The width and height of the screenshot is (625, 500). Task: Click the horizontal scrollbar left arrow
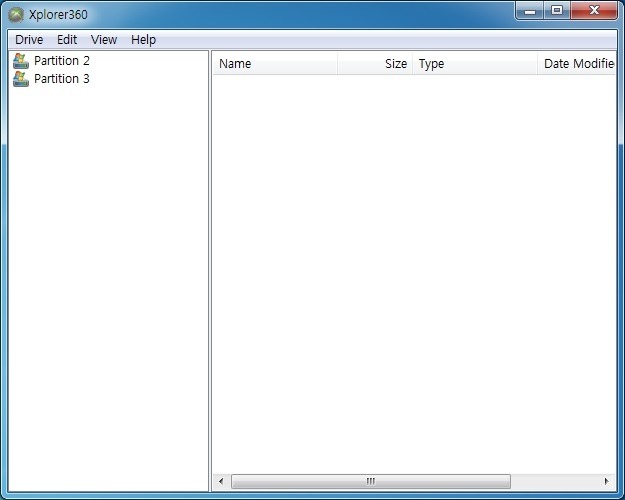tap(221, 481)
